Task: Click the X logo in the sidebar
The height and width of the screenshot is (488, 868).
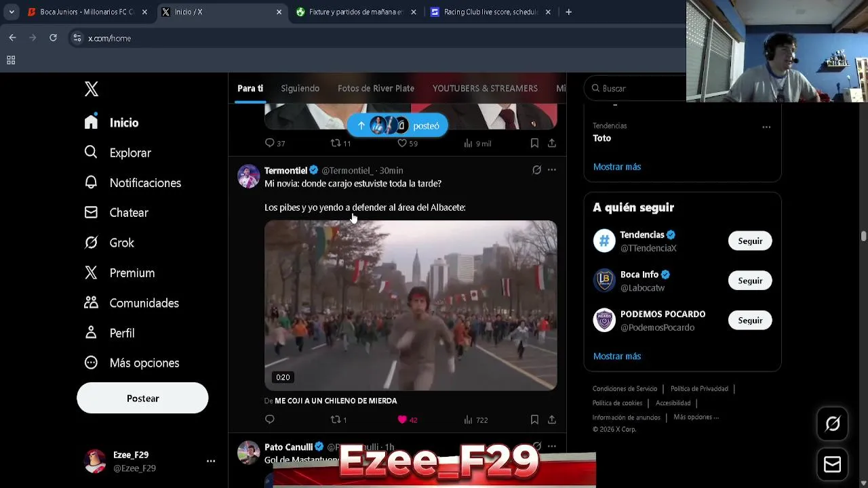Action: click(92, 89)
